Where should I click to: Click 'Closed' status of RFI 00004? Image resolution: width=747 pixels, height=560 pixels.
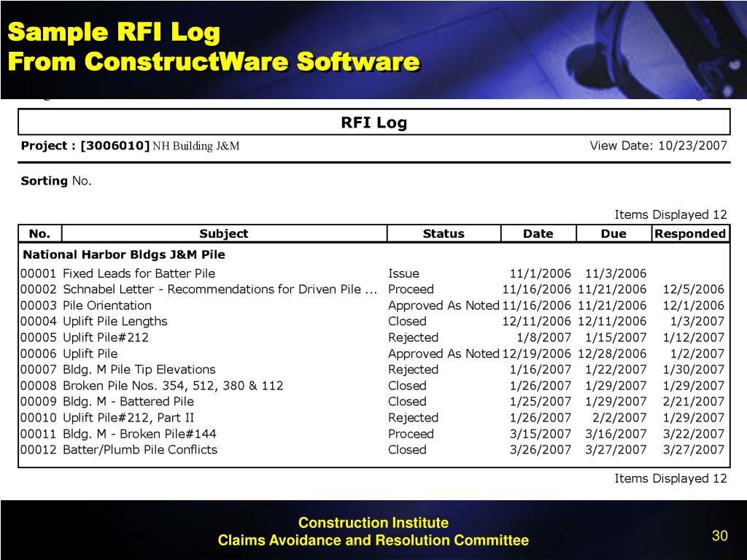pos(407,322)
